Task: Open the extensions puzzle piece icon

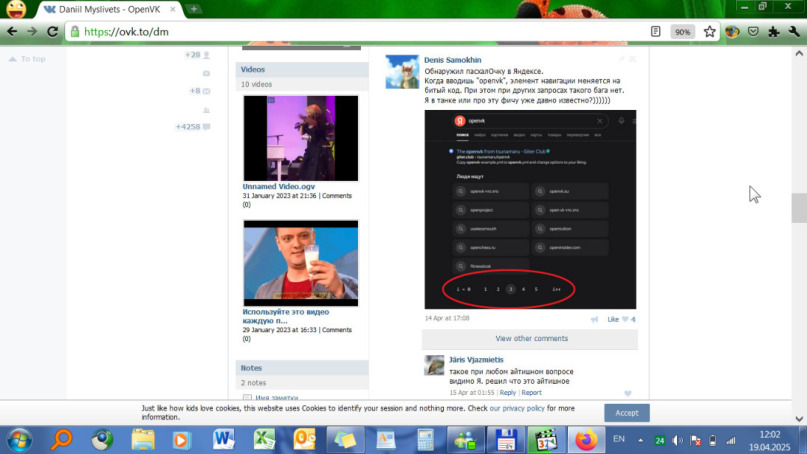Action: point(774,31)
